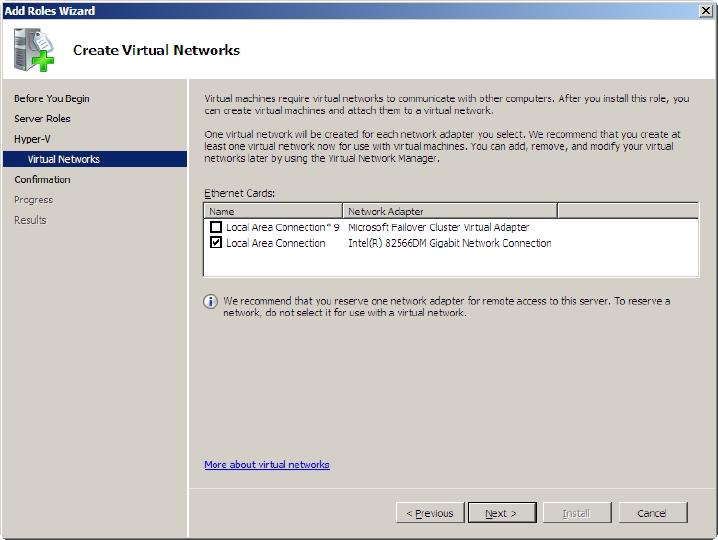The height and width of the screenshot is (540, 718).
Task: Open the More about virtual networks link
Action: coord(267,464)
